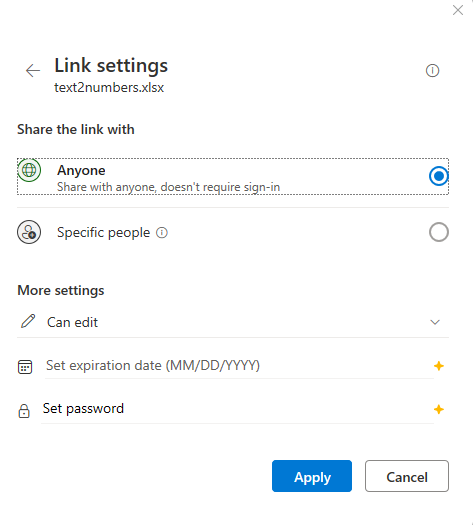Image resolution: width=473 pixels, height=525 pixels.
Task: Click the premium star next to Set password
Action: click(x=439, y=409)
